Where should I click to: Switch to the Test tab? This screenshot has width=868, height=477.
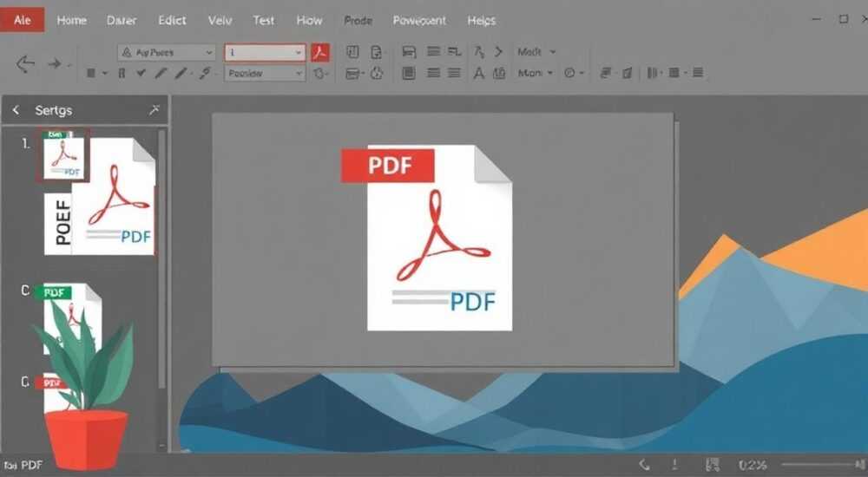(x=264, y=21)
